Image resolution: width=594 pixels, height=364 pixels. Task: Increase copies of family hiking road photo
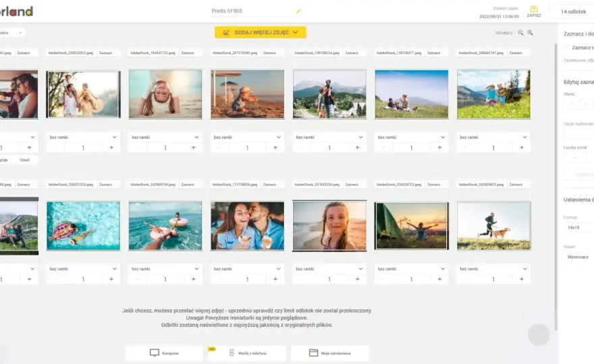tap(358, 148)
